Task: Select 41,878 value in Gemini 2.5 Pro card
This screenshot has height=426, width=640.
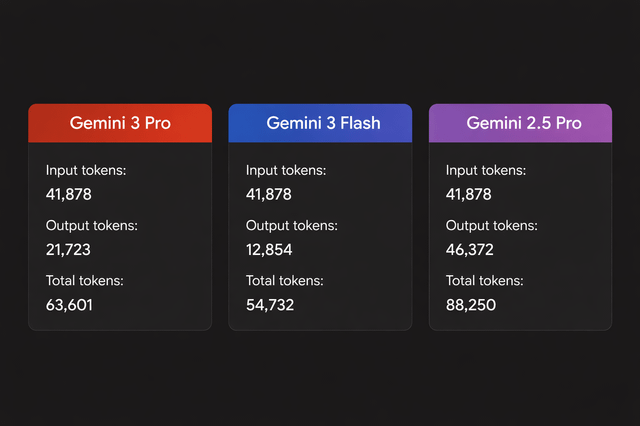Action: point(469,194)
